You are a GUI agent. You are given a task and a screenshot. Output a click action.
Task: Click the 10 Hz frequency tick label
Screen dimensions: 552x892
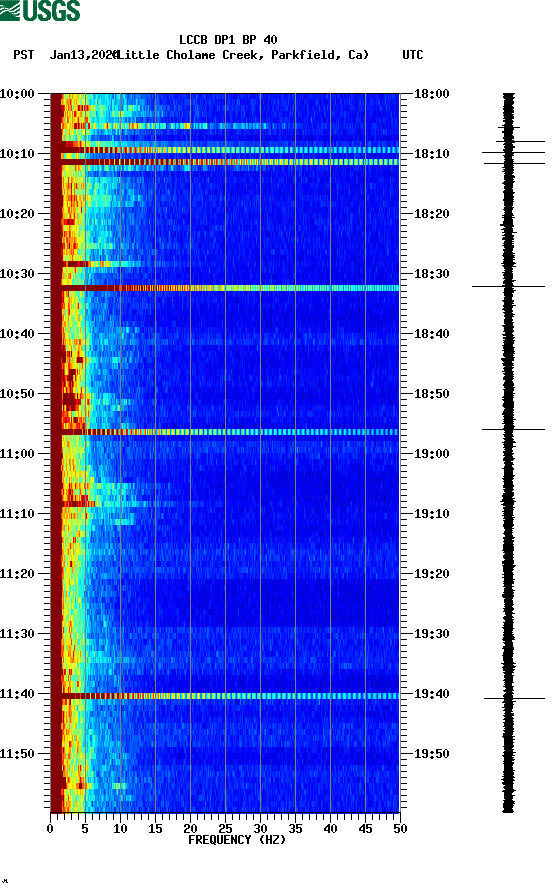pyautogui.click(x=120, y=829)
